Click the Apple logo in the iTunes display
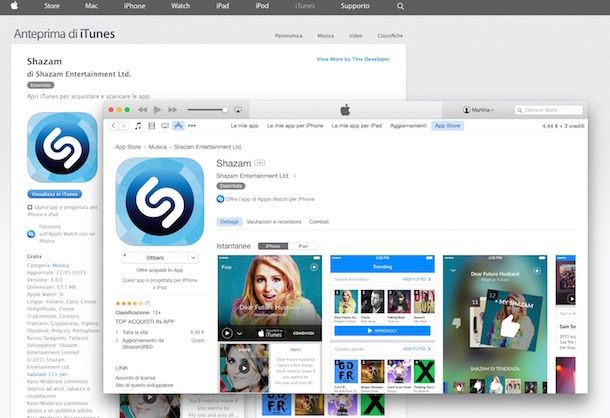This screenshot has height=418, width=610. 345,110
